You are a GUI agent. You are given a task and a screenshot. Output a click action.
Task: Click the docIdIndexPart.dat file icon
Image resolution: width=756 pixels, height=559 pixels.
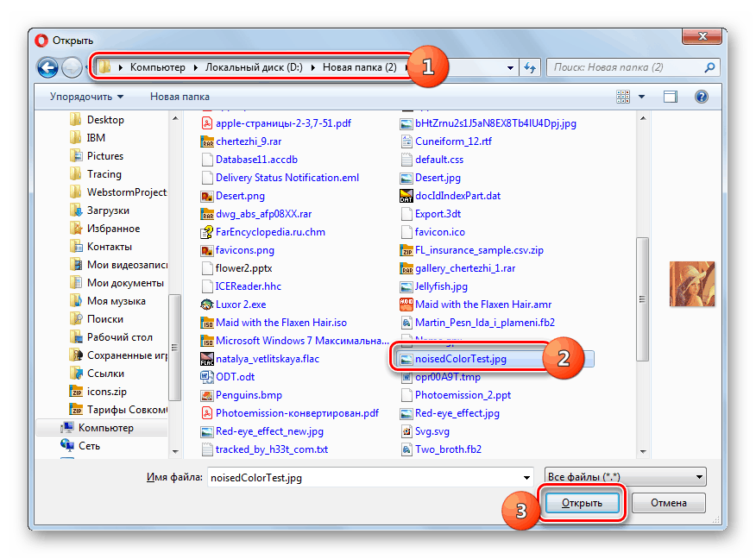point(406,196)
